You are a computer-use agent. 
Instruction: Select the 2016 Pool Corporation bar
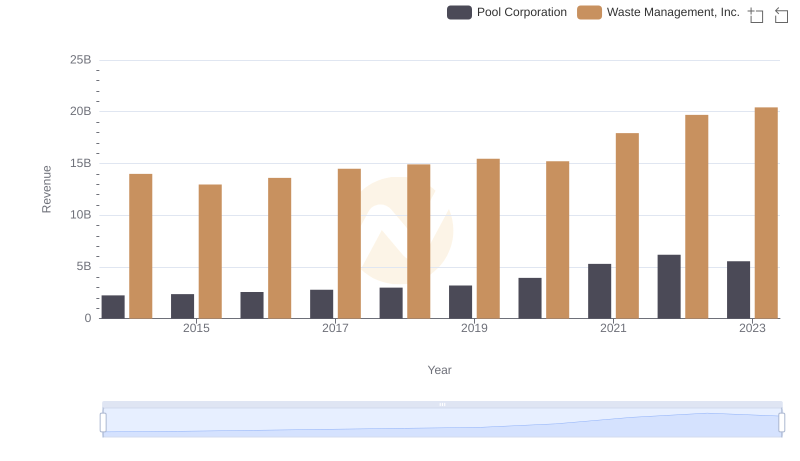click(x=252, y=305)
